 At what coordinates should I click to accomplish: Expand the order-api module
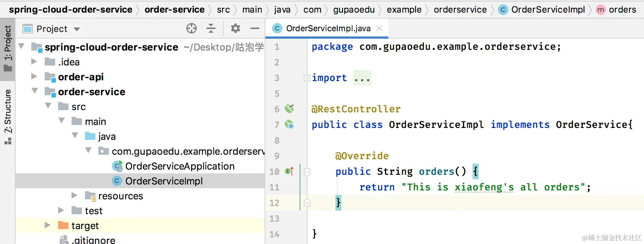point(34,76)
